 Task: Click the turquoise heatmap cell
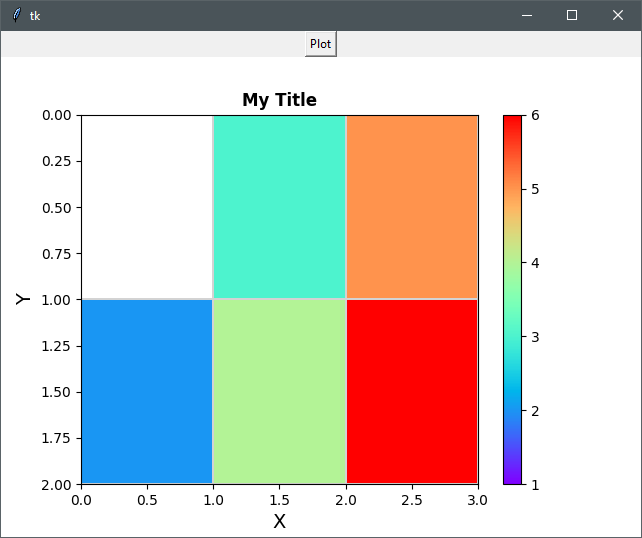coord(280,207)
